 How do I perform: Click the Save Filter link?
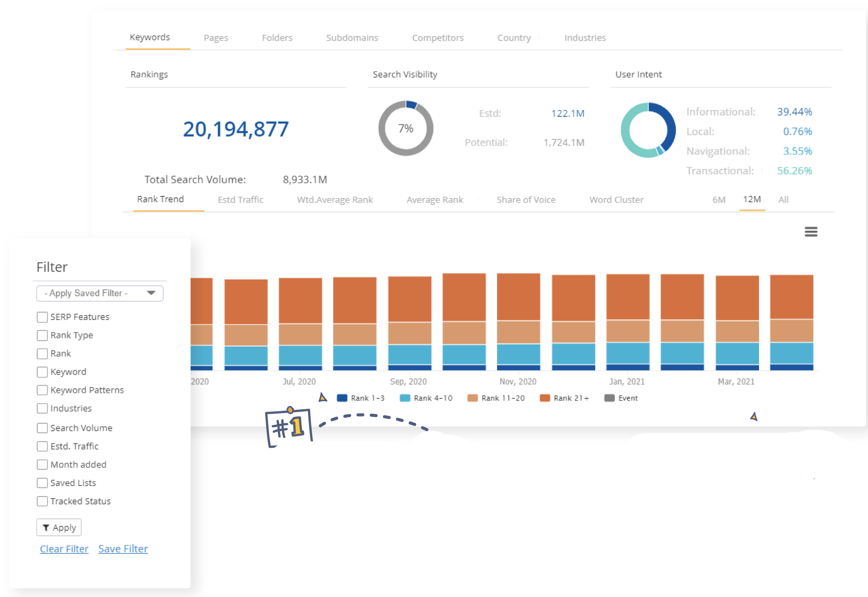(x=123, y=548)
